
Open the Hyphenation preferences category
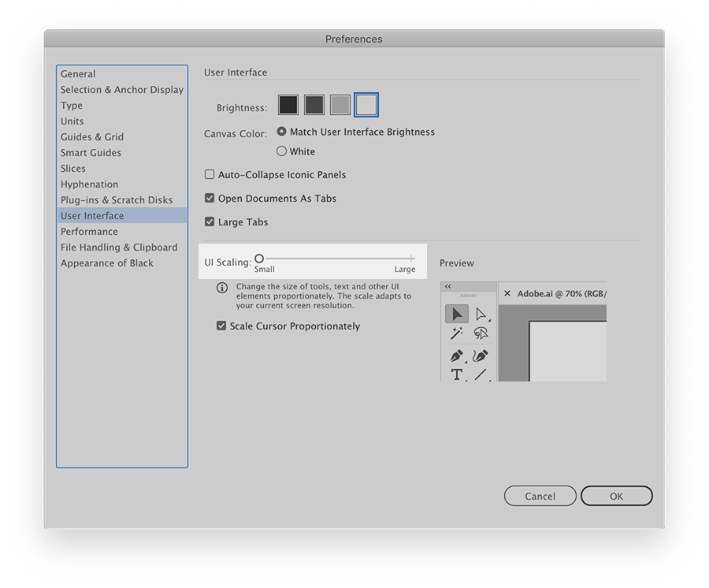pyautogui.click(x=122, y=184)
